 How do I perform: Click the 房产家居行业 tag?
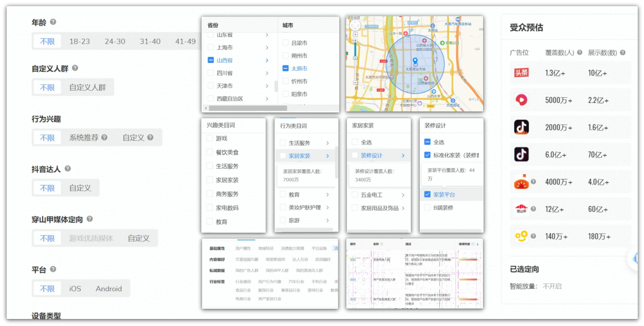(269, 298)
